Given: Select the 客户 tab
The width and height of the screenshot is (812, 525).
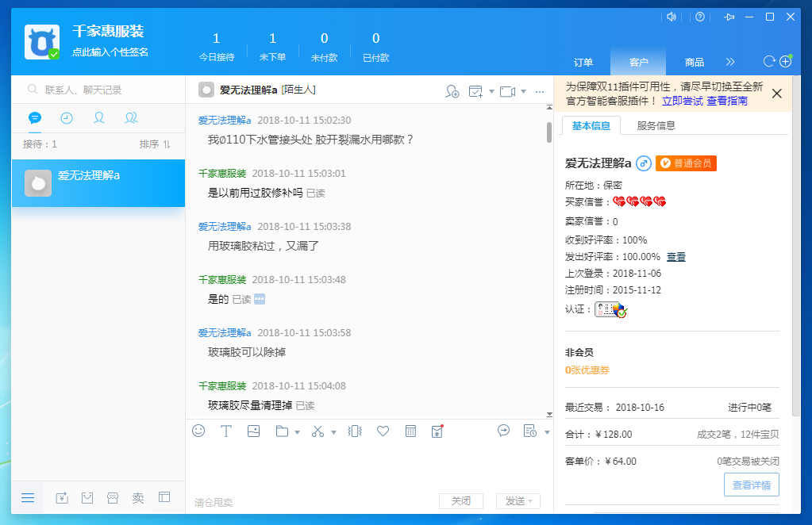Looking at the screenshot, I should 638,62.
